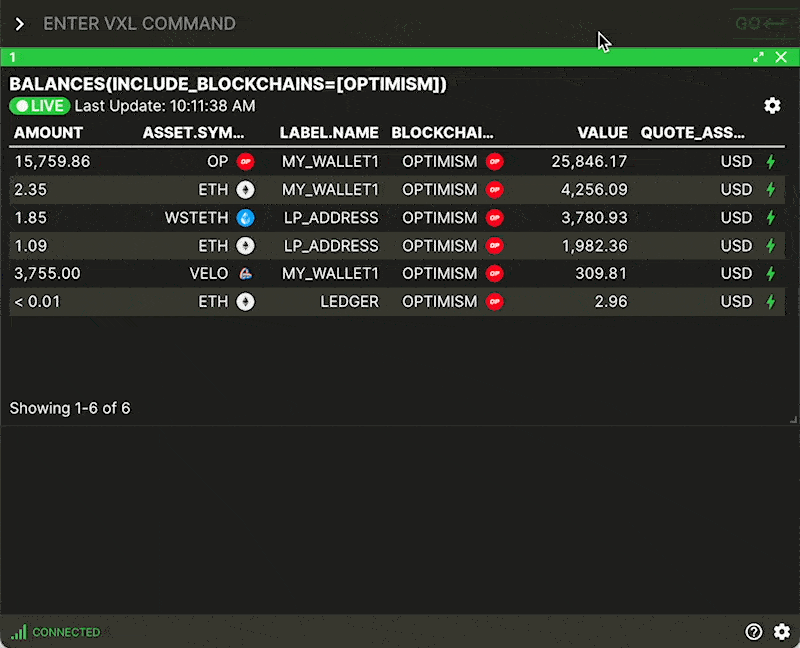This screenshot has width=800, height=648.
Task: Click the amount 2.35
Action: point(30,190)
